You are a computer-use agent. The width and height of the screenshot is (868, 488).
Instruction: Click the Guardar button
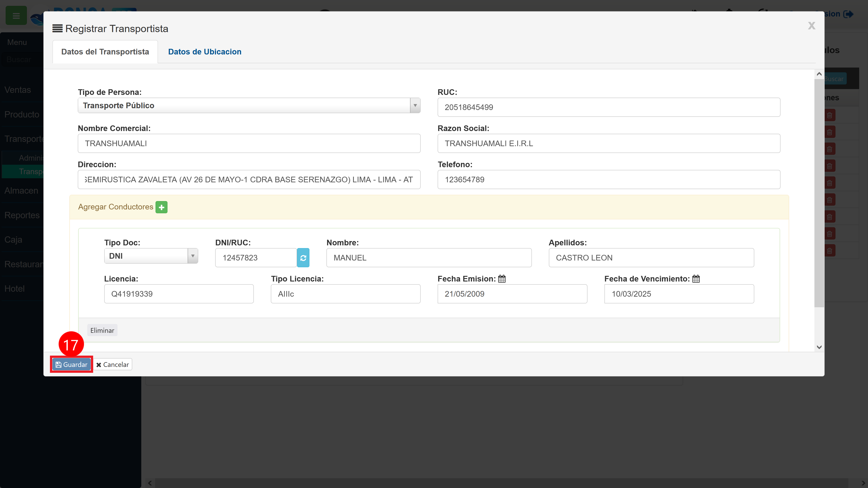(71, 364)
